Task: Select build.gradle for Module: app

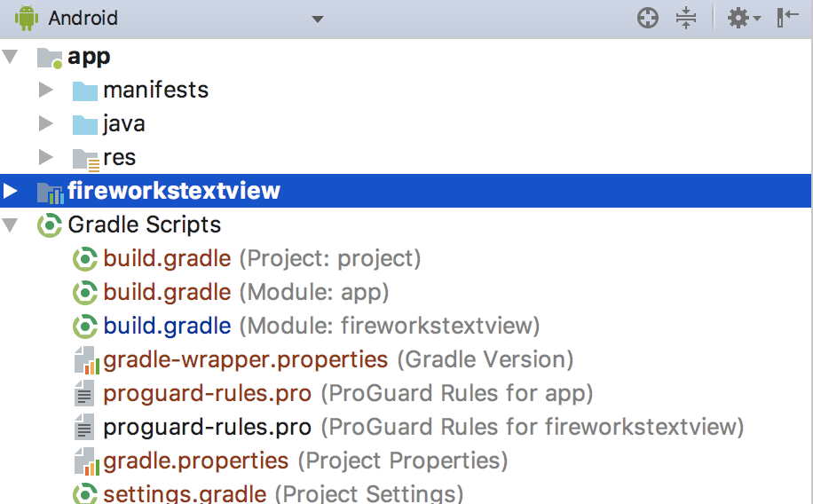Action: click(167, 293)
